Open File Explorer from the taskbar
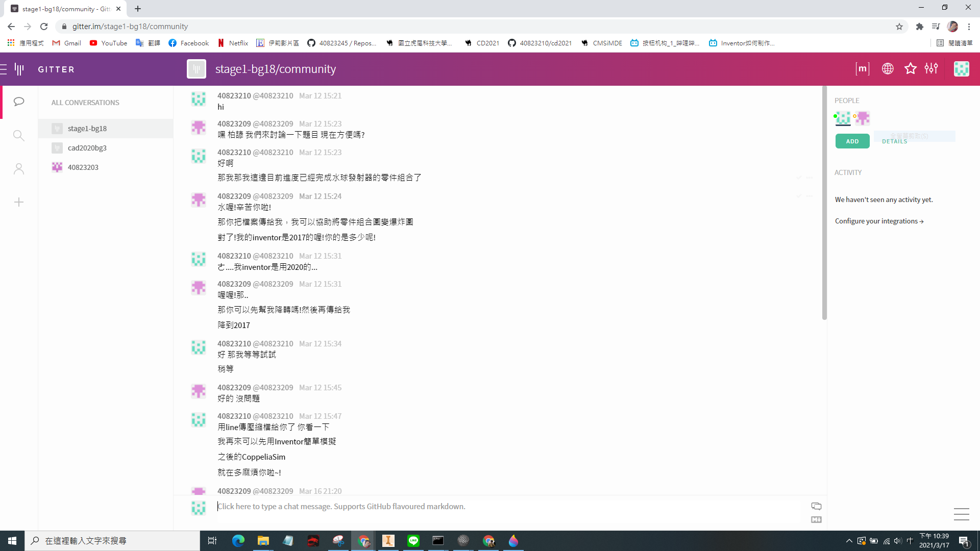Image resolution: width=980 pixels, height=551 pixels. tap(263, 541)
